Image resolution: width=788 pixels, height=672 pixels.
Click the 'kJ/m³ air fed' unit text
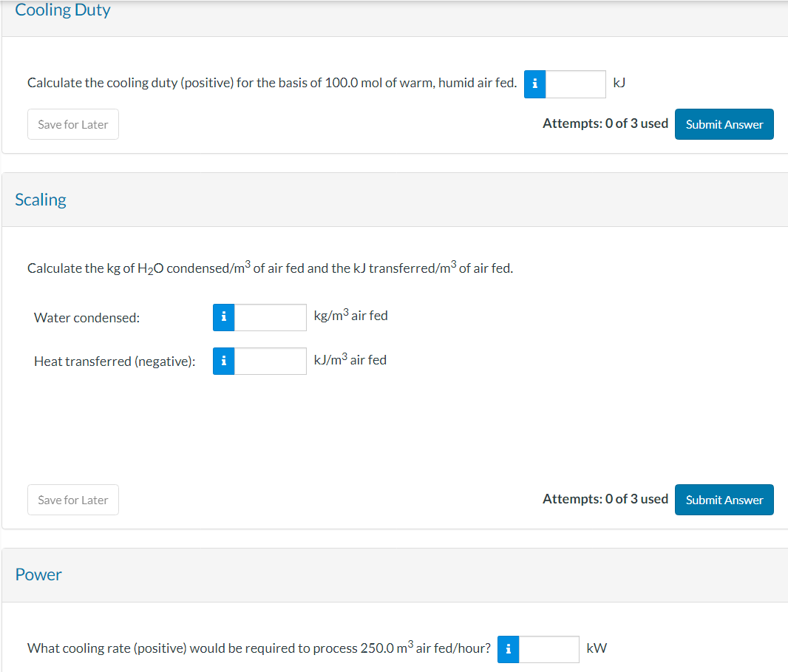[350, 359]
